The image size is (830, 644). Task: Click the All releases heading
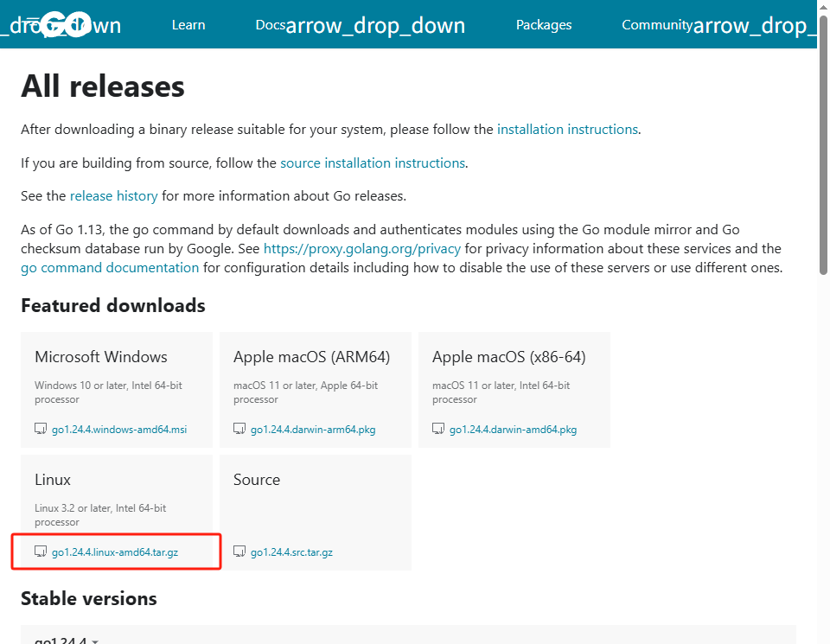(x=103, y=86)
